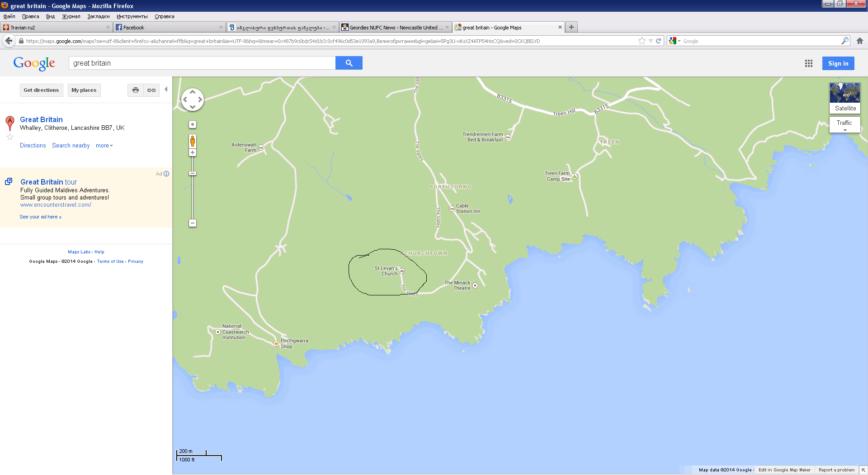The height and width of the screenshot is (475, 868).
Task: Expand the Traffic layer dropdown
Action: (844, 124)
